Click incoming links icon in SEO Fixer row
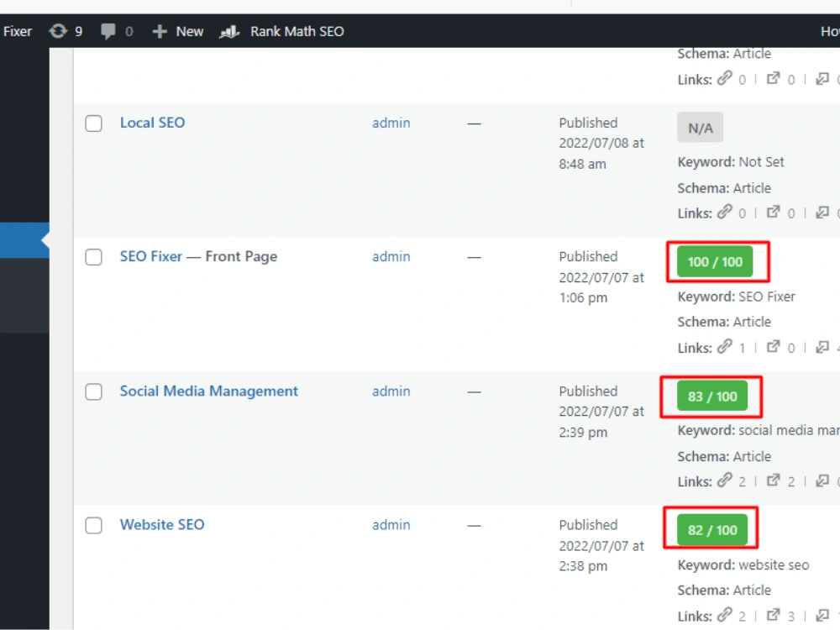840x630 pixels. click(822, 347)
